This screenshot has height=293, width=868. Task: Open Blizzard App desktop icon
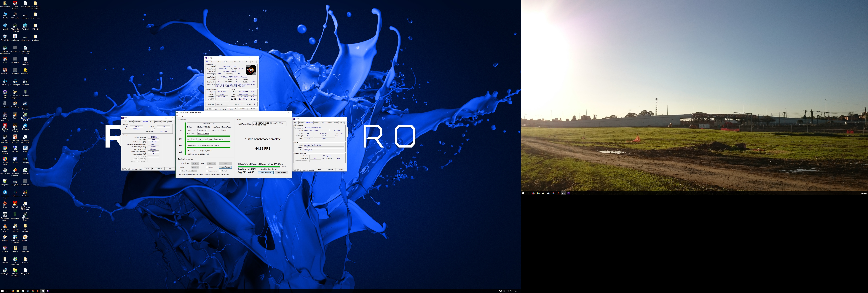click(x=5, y=82)
